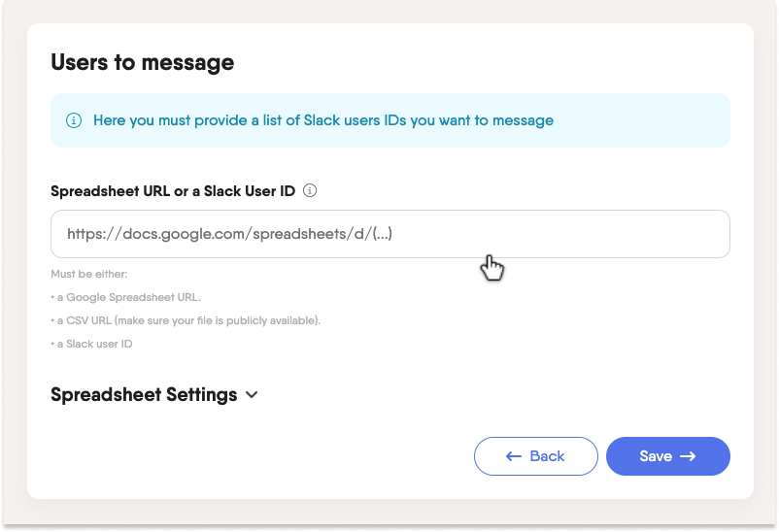The width and height of the screenshot is (779, 532).
Task: Click the left arrow icon on Back
Action: click(x=514, y=456)
